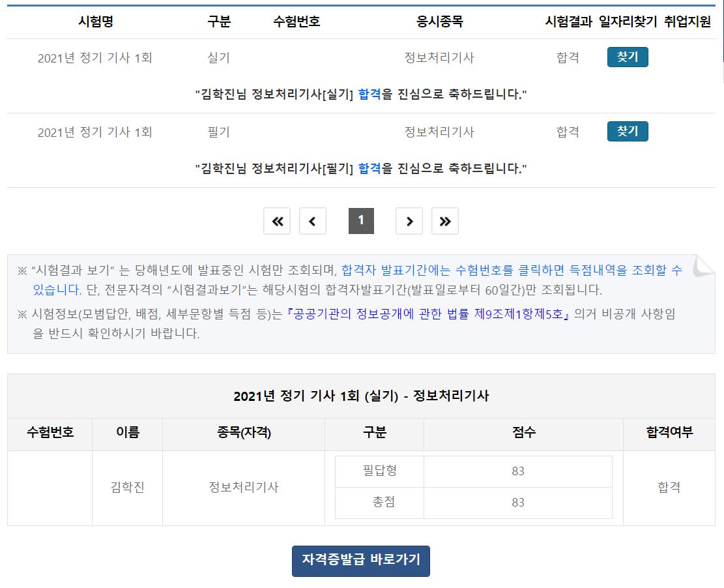Open 자격증발급 바로가기
This screenshot has width=724, height=588.
click(361, 561)
